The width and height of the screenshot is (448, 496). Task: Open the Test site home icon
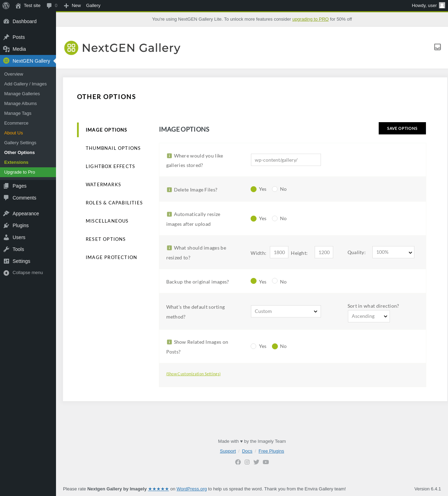coord(18,6)
